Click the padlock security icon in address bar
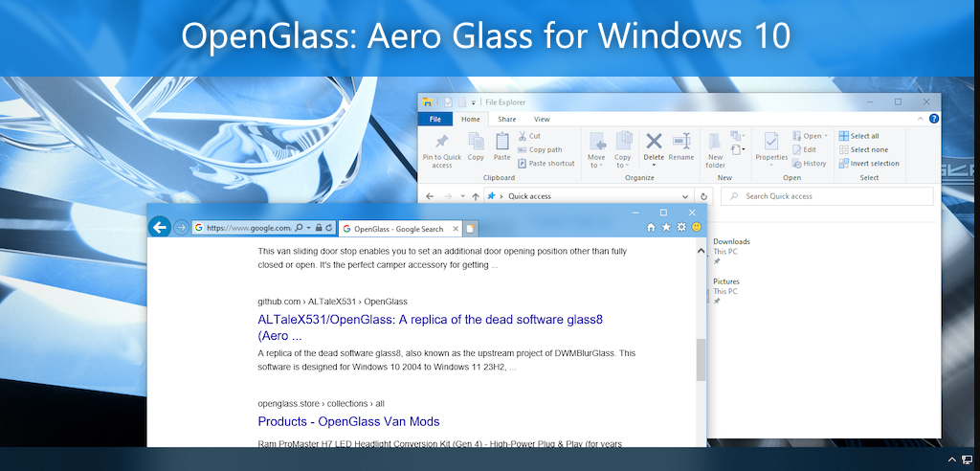The image size is (980, 471). click(319, 228)
